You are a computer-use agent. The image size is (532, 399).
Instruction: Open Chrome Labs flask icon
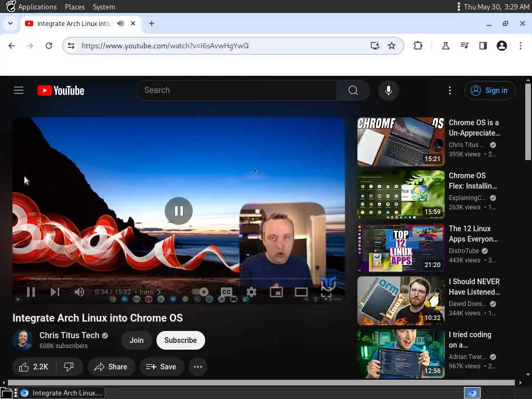(x=445, y=46)
